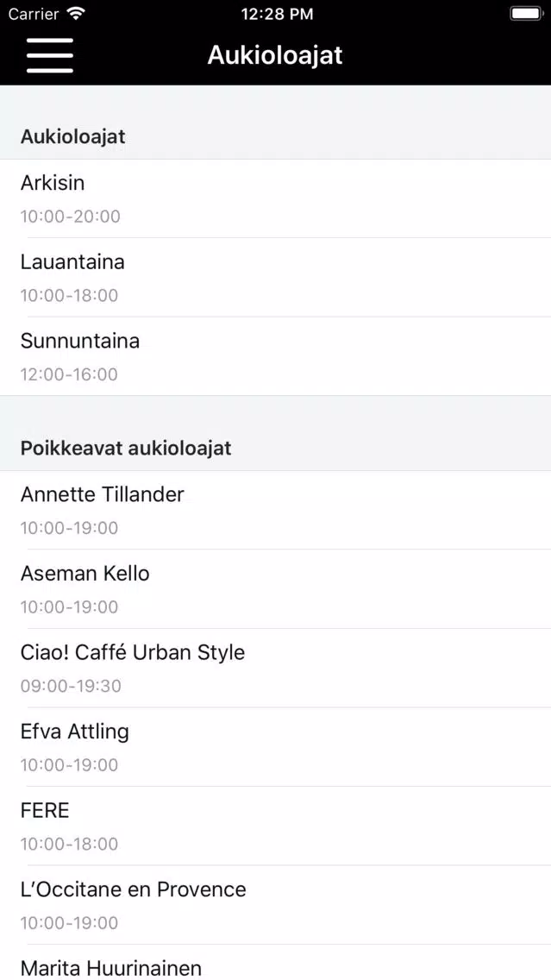551x980 pixels.
Task: Tap the battery indicator icon
Action: 525,14
